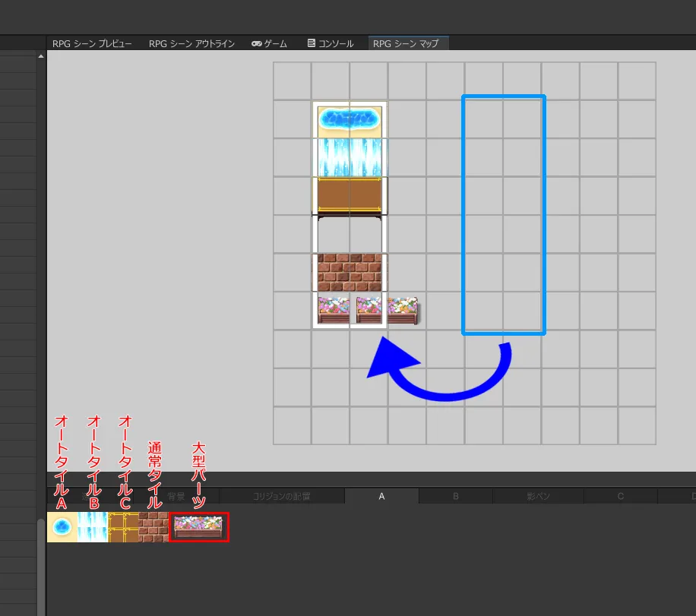The image size is (696, 616).
Task: Select the brick wall normal tile
Action: 153,527
